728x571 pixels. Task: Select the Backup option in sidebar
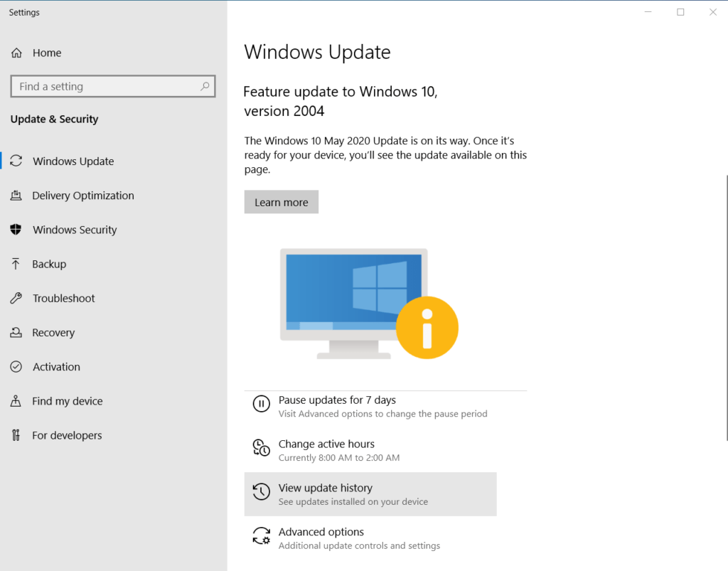18,264
